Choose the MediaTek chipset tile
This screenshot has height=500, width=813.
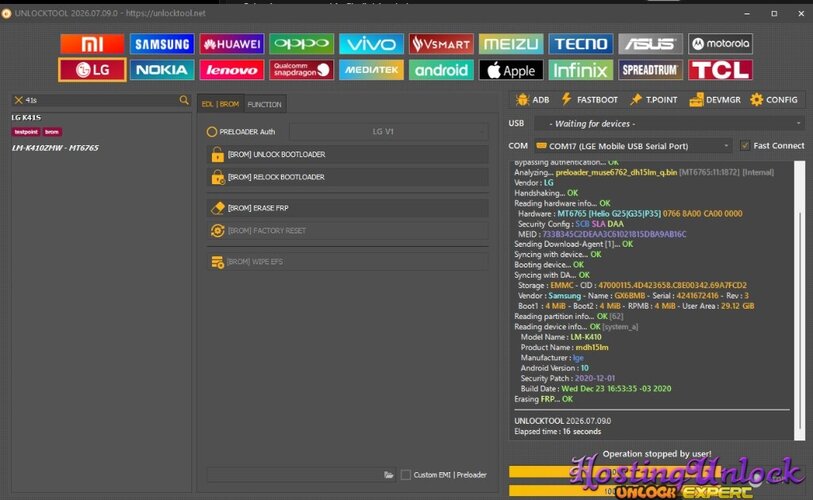click(371, 70)
